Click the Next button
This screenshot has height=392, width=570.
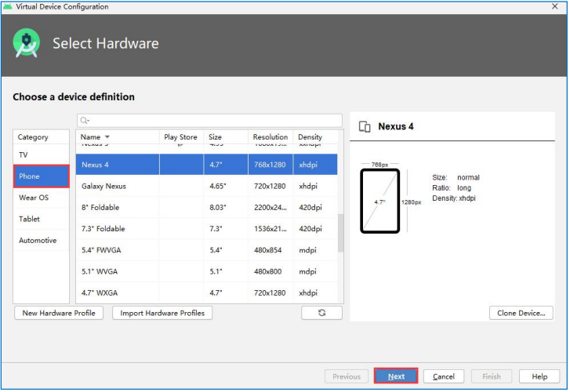click(x=397, y=377)
